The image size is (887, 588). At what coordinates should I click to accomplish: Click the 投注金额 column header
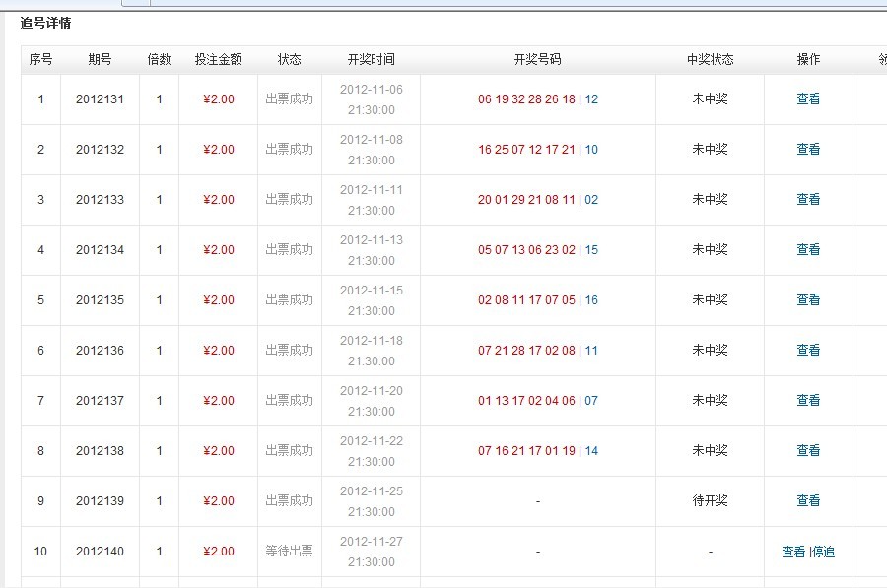[x=218, y=60]
